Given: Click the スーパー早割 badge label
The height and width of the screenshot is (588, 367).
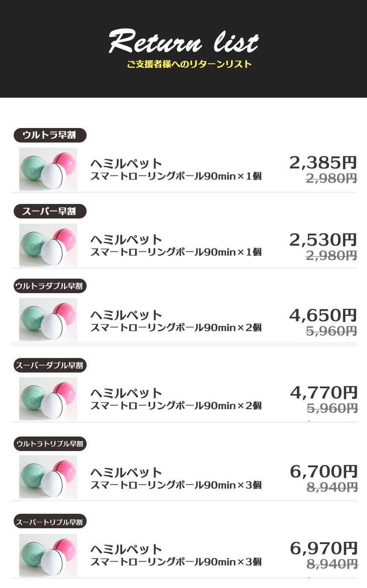Looking at the screenshot, I should pyautogui.click(x=50, y=211).
